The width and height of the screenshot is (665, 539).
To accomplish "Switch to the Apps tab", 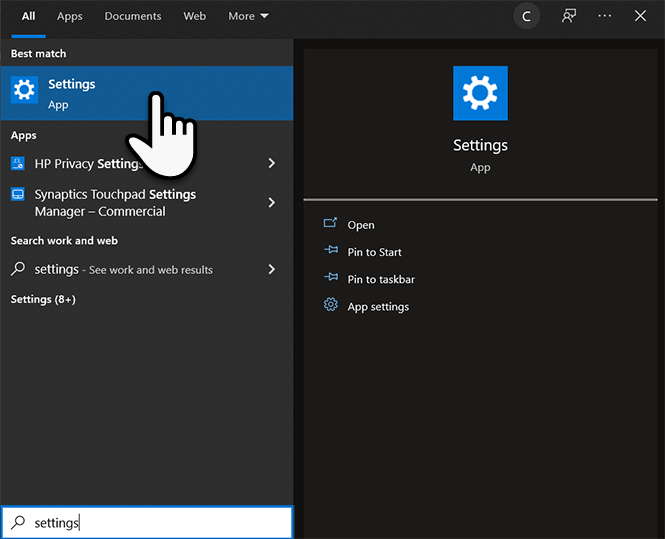I will (x=70, y=16).
